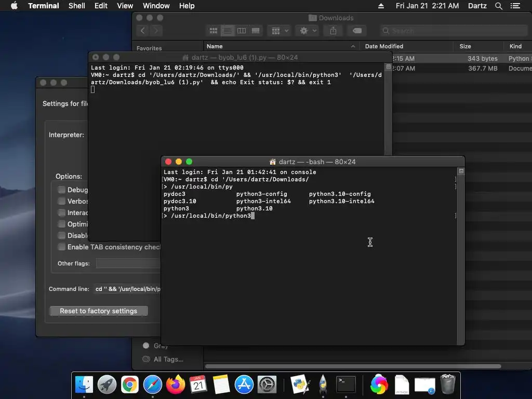Enable the Optimize option checkbox
Image resolution: width=532 pixels, height=399 pixels.
(61, 224)
